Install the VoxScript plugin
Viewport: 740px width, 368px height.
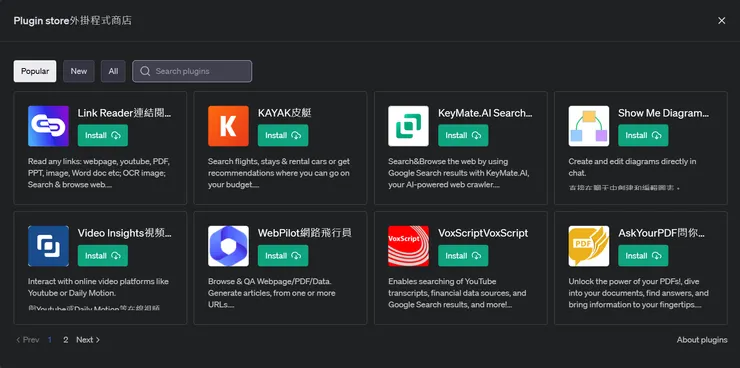(463, 256)
